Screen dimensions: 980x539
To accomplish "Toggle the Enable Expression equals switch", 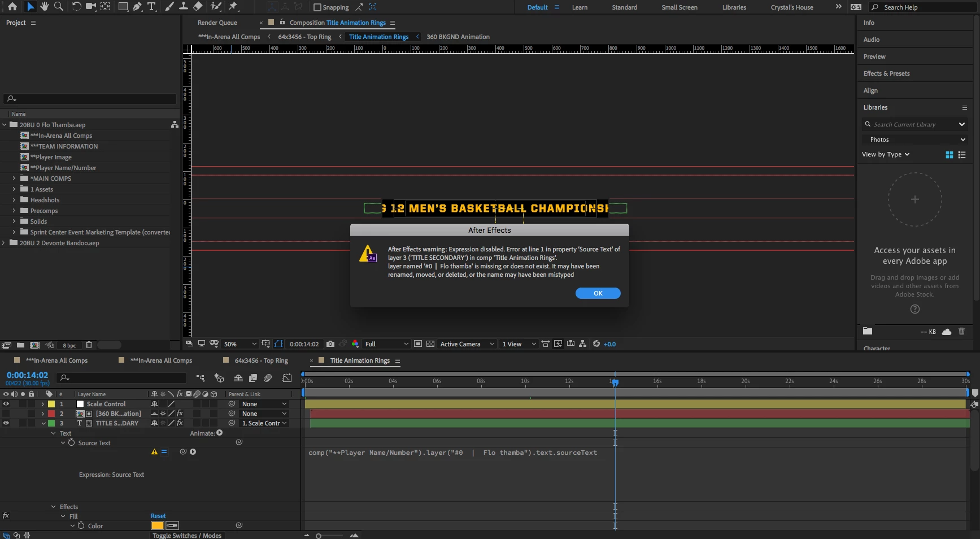I will coord(164,452).
